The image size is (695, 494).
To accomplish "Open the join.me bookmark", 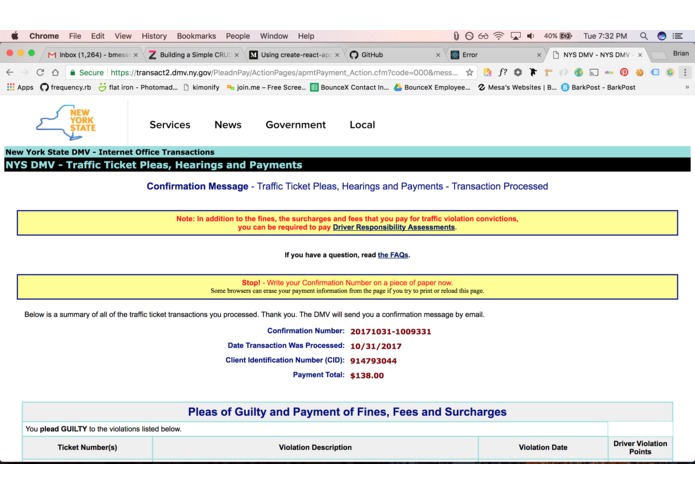I will tap(266, 87).
